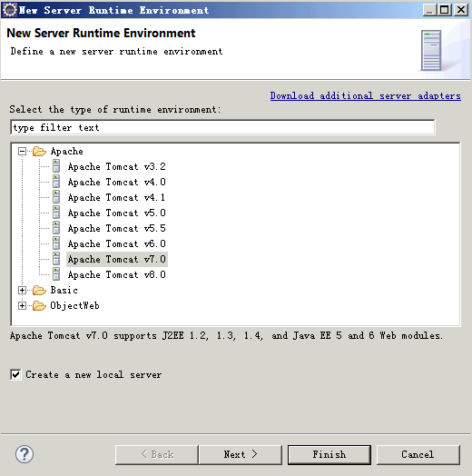Focus the type filter text field
472x476 pixels.
[222, 127]
